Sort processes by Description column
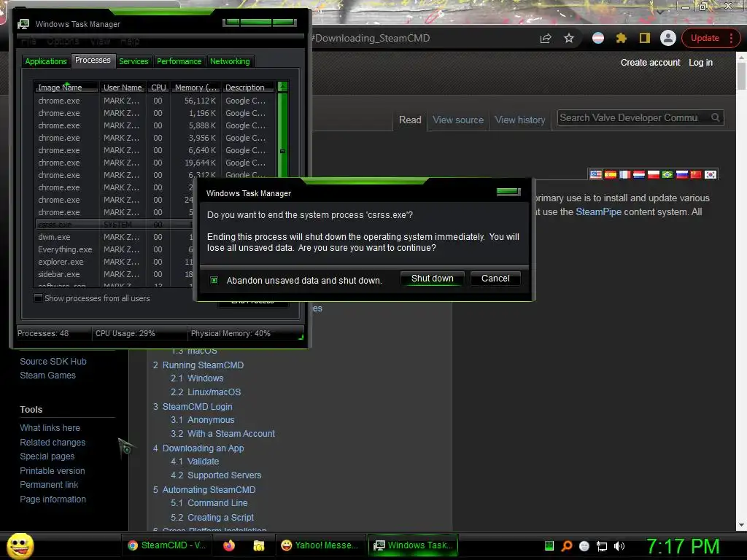Viewport: 747px width, 560px height. pos(249,87)
